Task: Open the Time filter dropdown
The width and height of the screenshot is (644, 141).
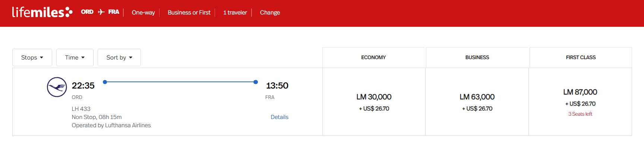Action: [75, 57]
